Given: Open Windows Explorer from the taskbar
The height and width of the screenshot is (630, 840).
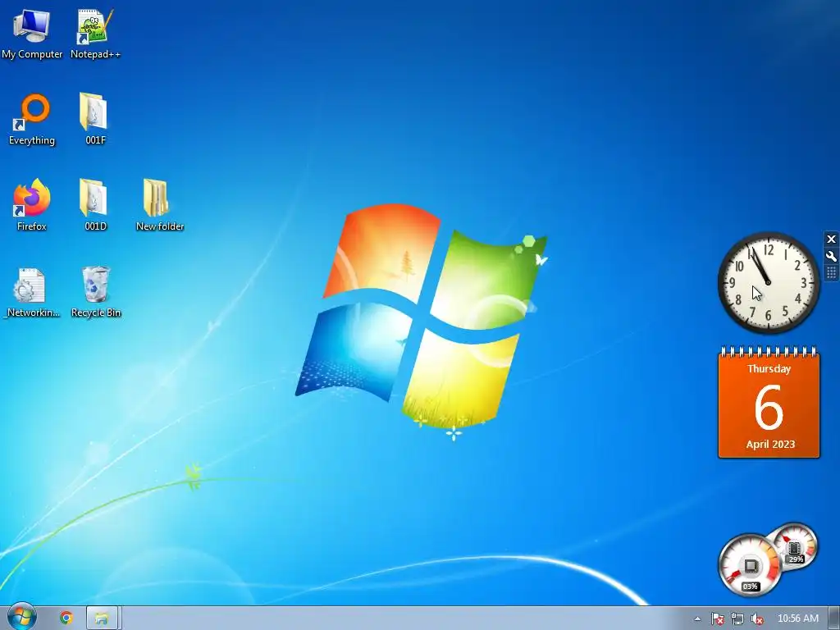Looking at the screenshot, I should (102, 619).
